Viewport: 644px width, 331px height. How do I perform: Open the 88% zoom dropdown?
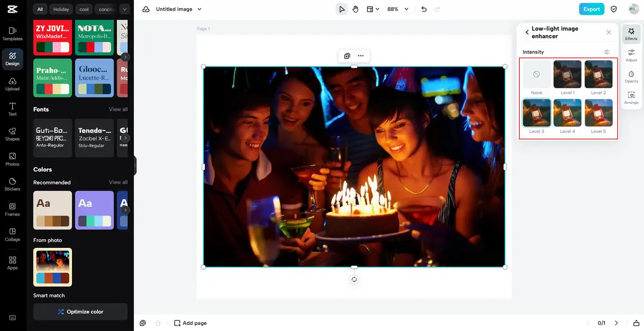[398, 9]
